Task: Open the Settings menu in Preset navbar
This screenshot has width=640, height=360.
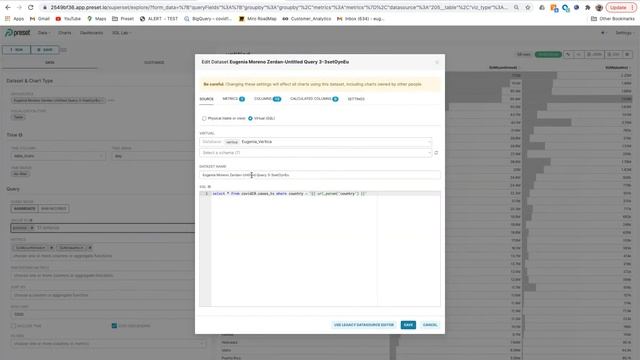Action: coord(624,33)
